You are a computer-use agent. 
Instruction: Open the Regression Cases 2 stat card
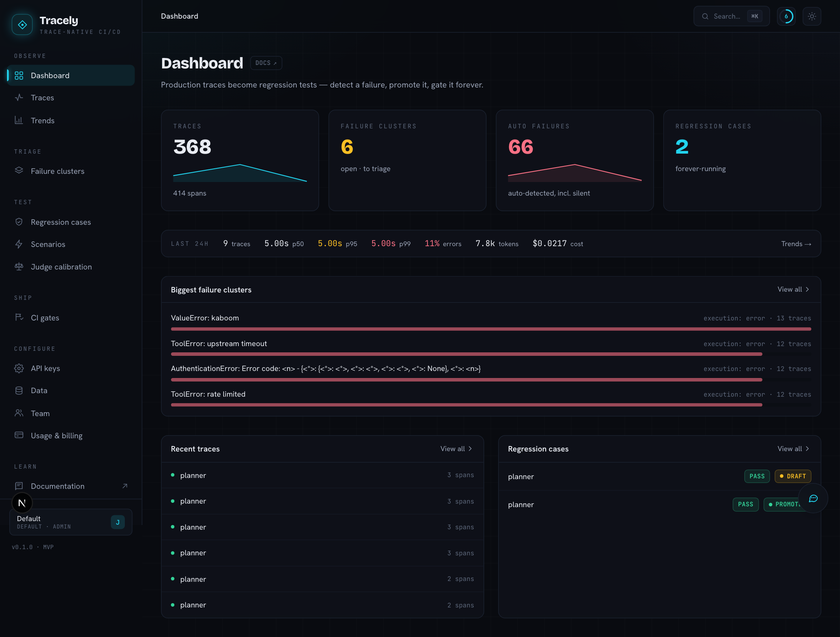pyautogui.click(x=742, y=160)
